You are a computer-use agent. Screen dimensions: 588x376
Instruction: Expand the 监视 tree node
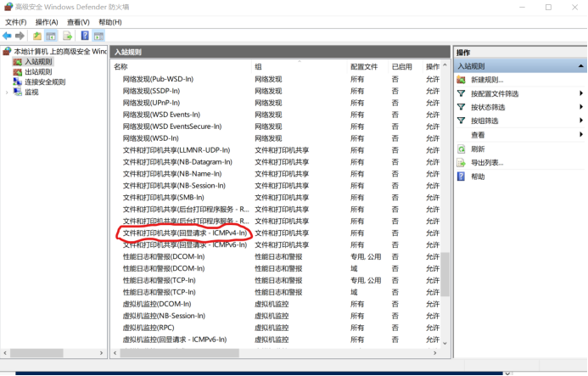pos(7,93)
